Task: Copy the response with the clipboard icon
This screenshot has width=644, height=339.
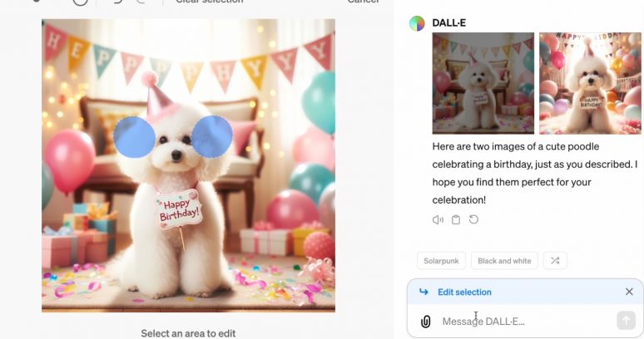Action: 456,220
